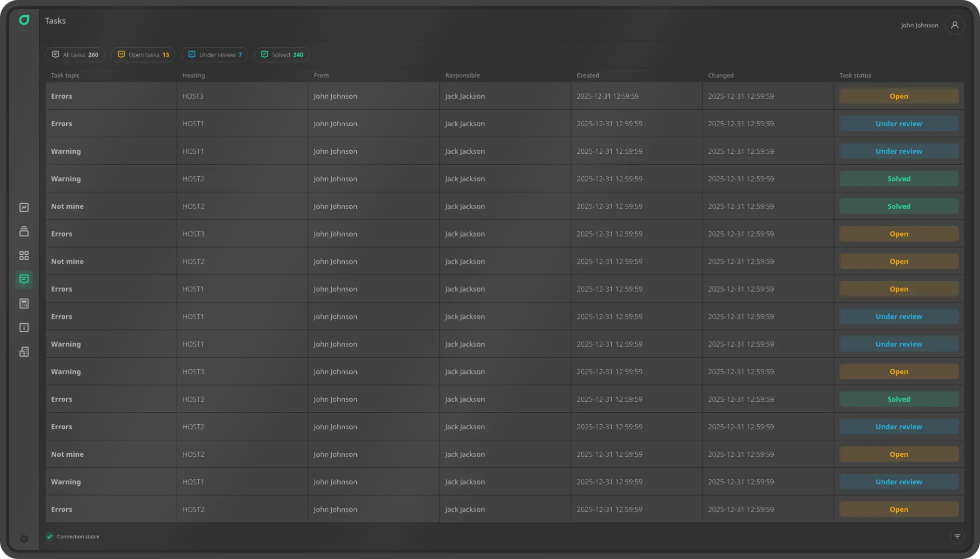The width and height of the screenshot is (980, 559).
Task: Open the four-square grid dashboard icon
Action: click(24, 255)
